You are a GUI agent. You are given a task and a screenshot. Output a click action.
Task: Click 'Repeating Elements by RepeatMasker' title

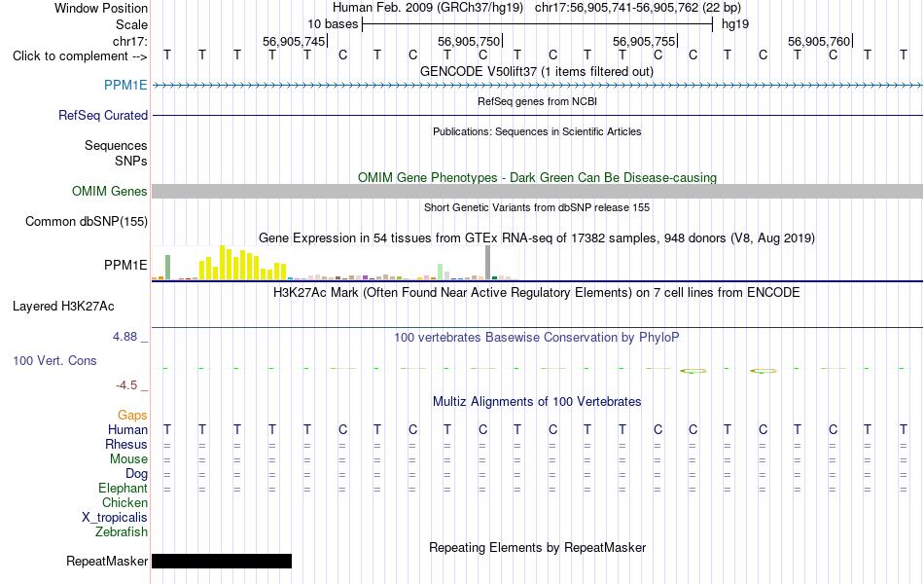pyautogui.click(x=537, y=547)
